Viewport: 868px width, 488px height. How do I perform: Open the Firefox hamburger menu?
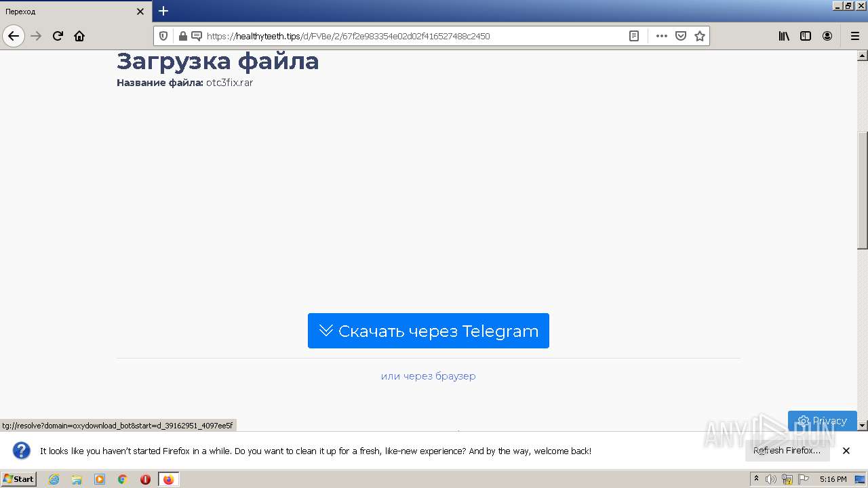coord(854,36)
